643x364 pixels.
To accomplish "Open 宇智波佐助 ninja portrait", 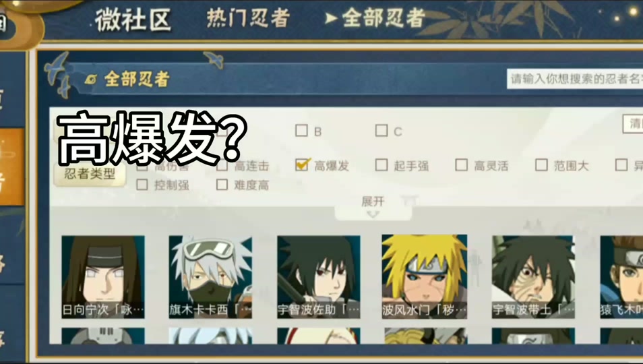I will click(319, 277).
